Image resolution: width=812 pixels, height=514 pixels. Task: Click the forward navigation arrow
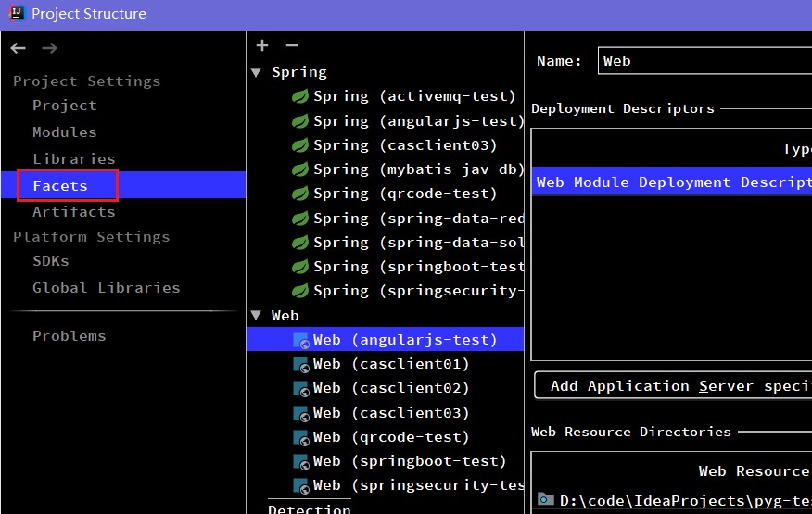pyautogui.click(x=50, y=48)
